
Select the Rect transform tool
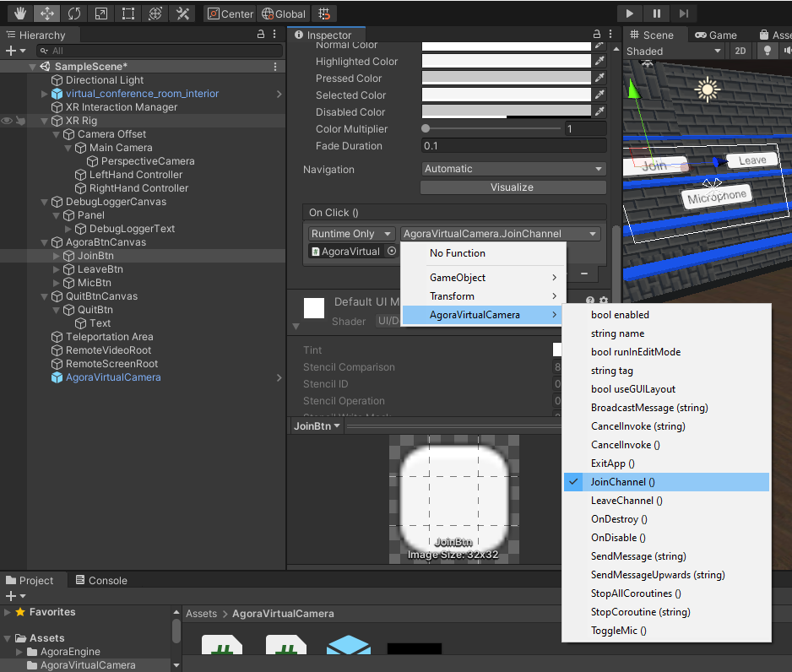pos(128,14)
